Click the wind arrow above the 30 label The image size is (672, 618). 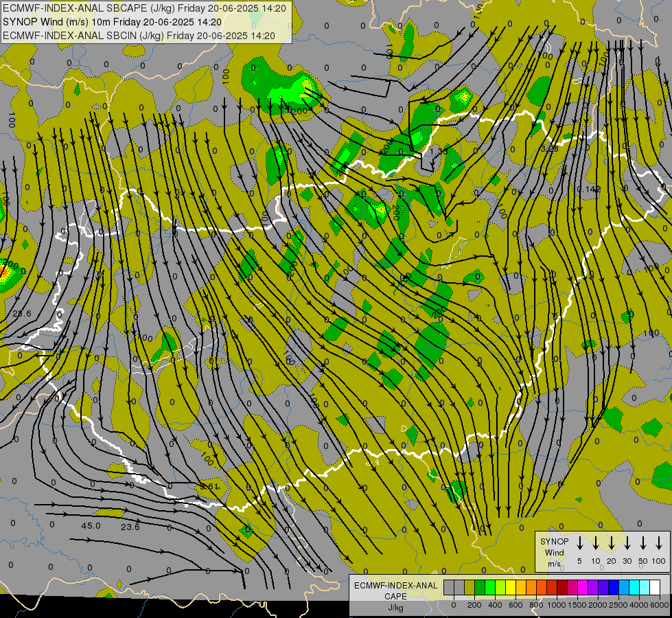pos(627,543)
